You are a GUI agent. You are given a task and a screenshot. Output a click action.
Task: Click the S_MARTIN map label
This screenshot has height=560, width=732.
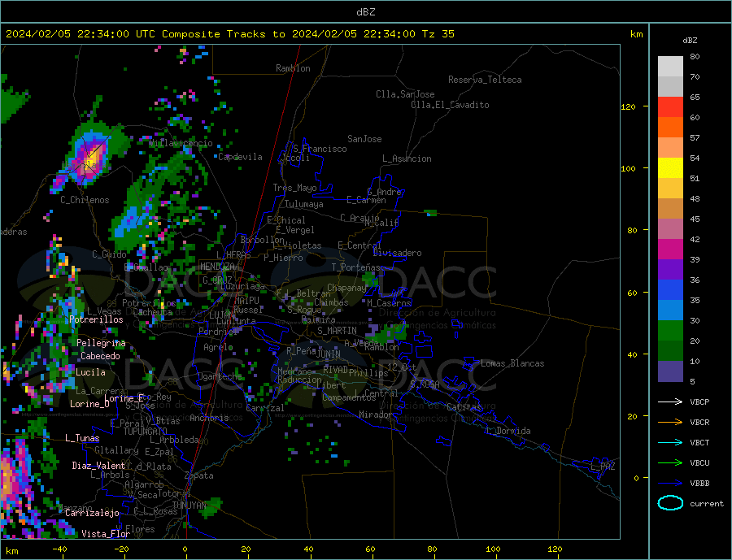[337, 331]
